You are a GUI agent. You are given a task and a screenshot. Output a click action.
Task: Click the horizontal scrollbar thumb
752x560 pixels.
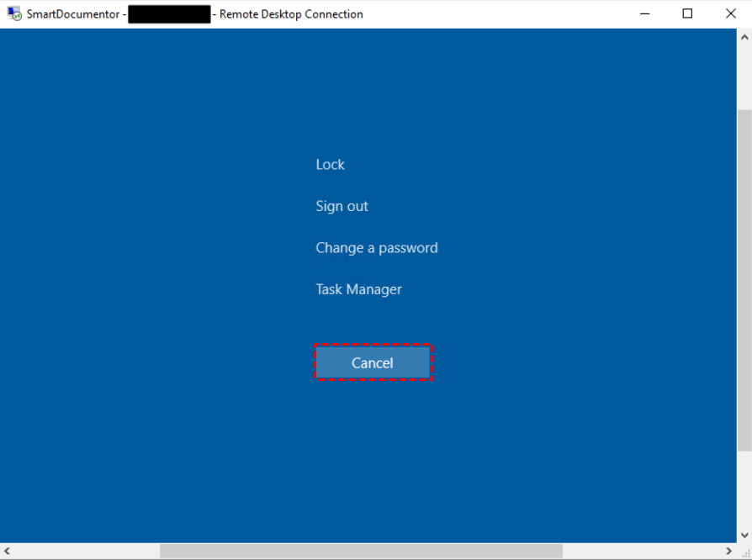click(x=362, y=551)
